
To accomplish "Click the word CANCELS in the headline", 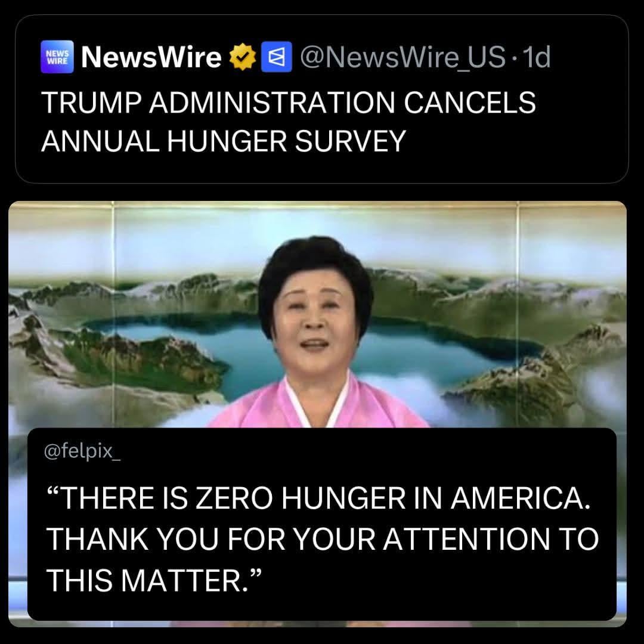I will [469, 103].
